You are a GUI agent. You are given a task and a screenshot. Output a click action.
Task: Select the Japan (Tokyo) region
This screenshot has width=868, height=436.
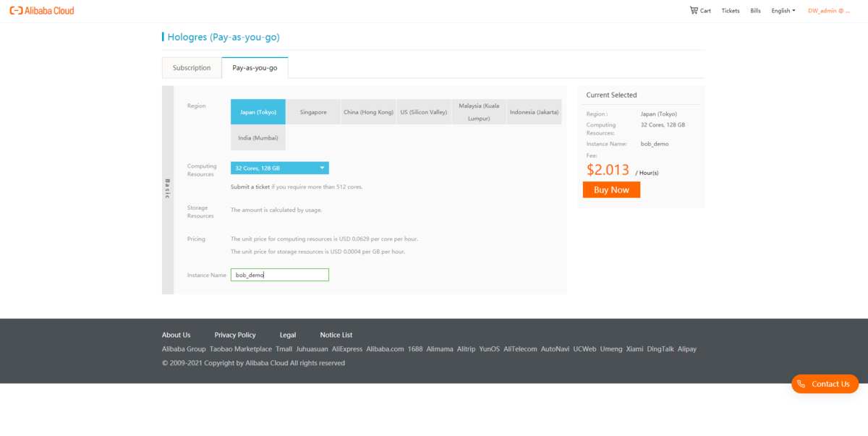pos(258,112)
